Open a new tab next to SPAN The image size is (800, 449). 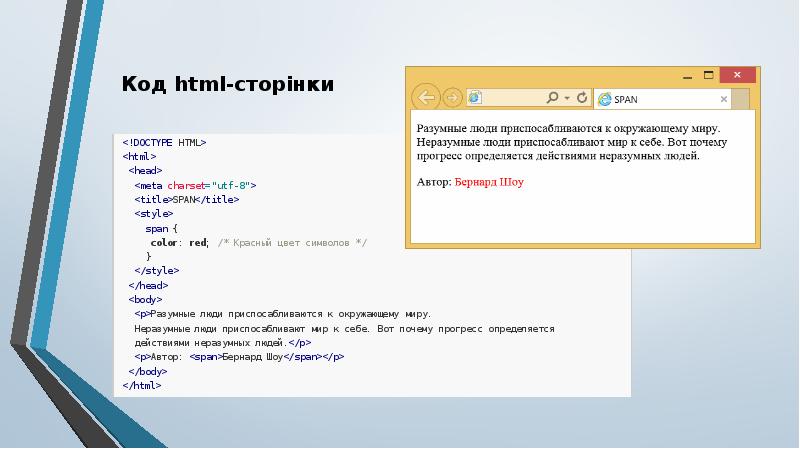[x=740, y=99]
